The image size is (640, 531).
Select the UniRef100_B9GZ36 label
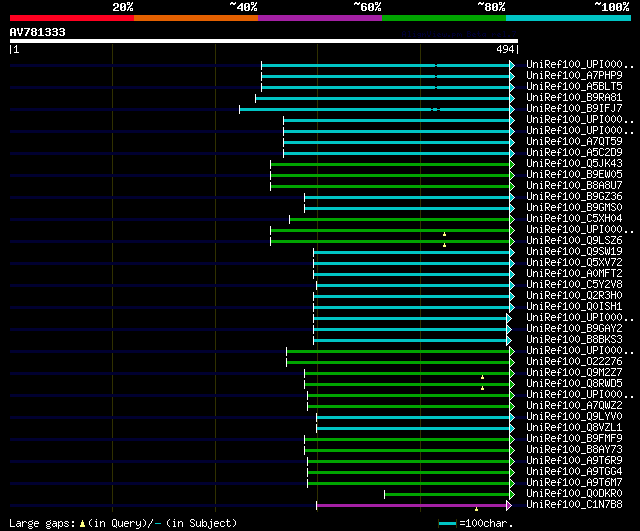click(x=574, y=197)
